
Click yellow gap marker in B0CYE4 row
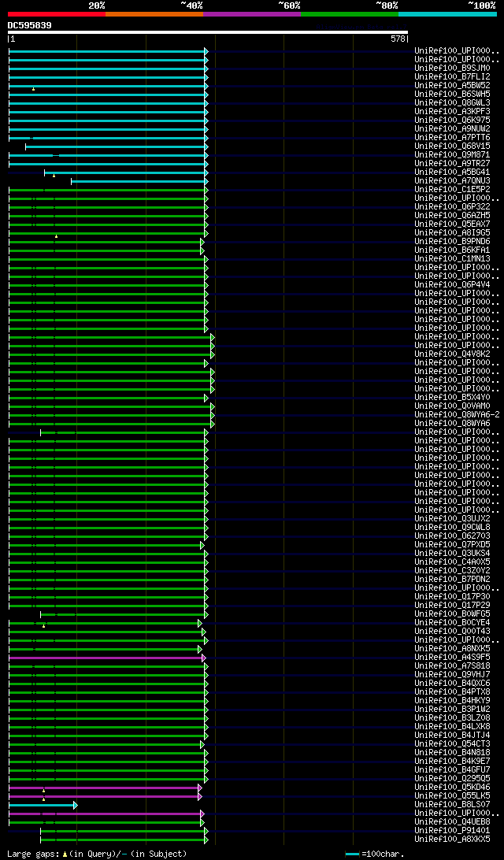pos(44,626)
